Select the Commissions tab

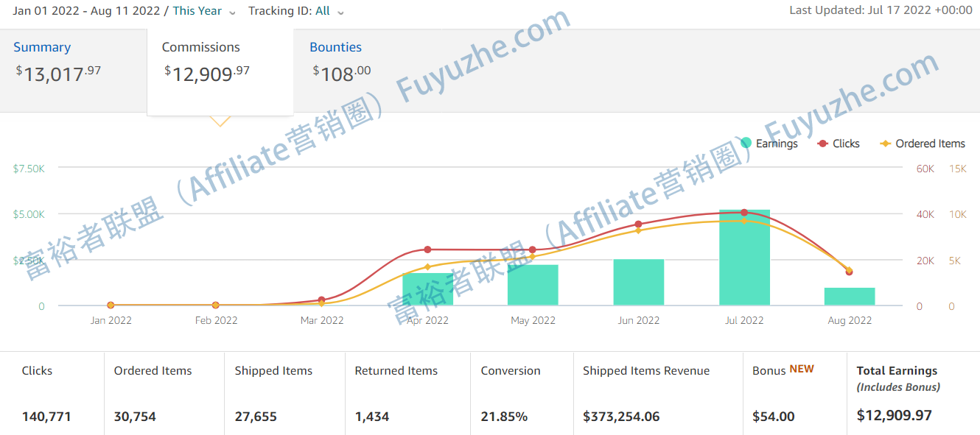201,47
